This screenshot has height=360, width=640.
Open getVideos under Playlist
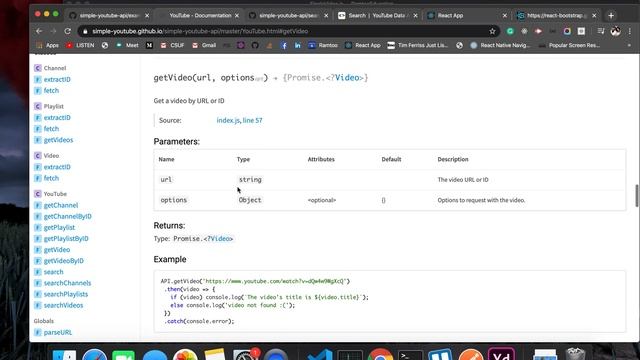point(58,140)
